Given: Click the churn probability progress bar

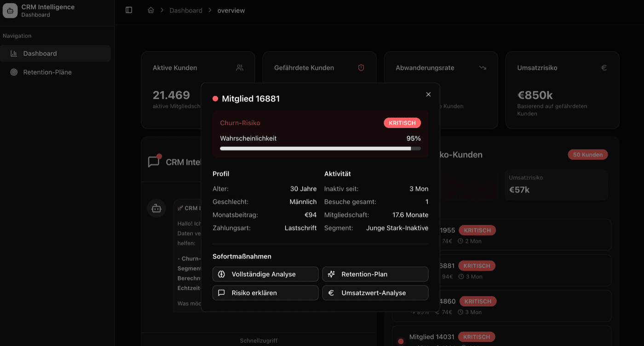Looking at the screenshot, I should [321, 149].
